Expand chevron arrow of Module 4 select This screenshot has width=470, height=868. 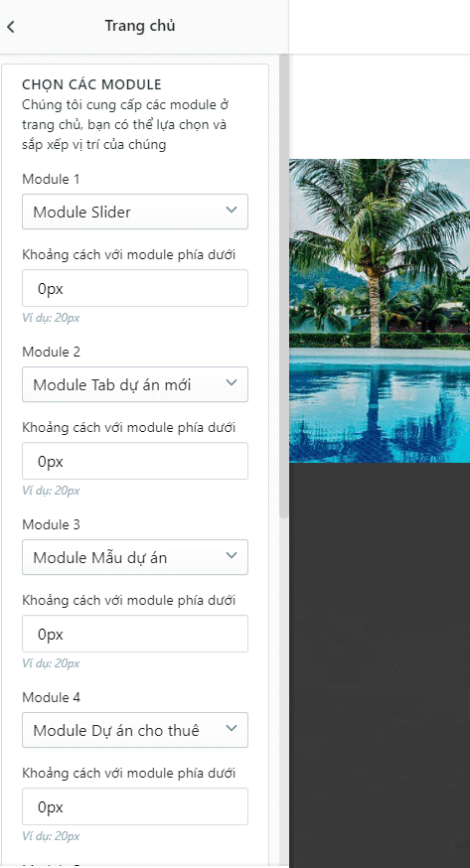[x=232, y=728]
